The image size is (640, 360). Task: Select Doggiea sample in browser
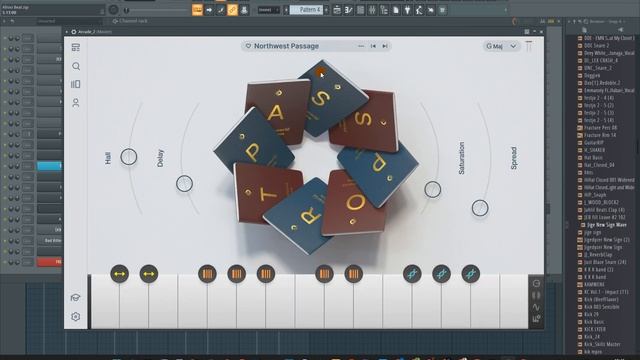[x=592, y=76]
